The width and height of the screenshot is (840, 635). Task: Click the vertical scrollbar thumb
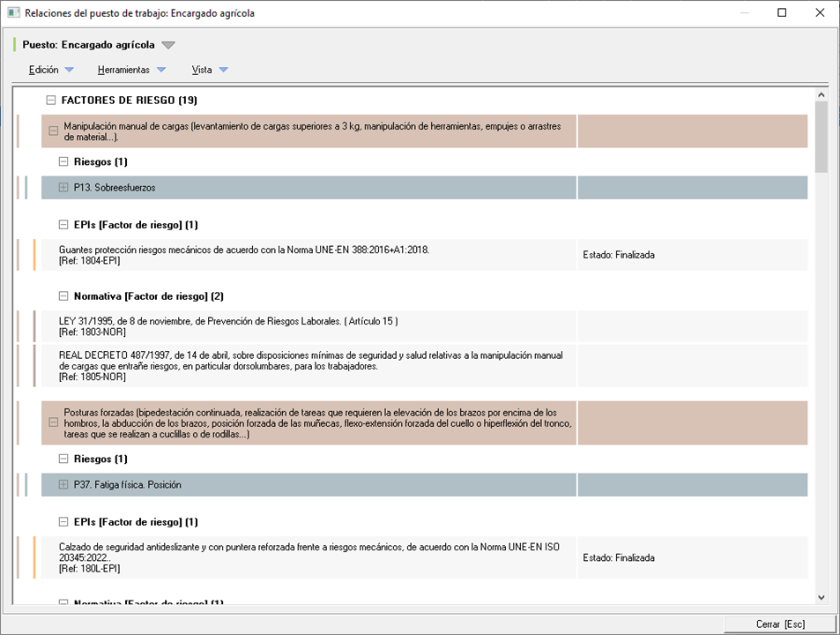821,137
